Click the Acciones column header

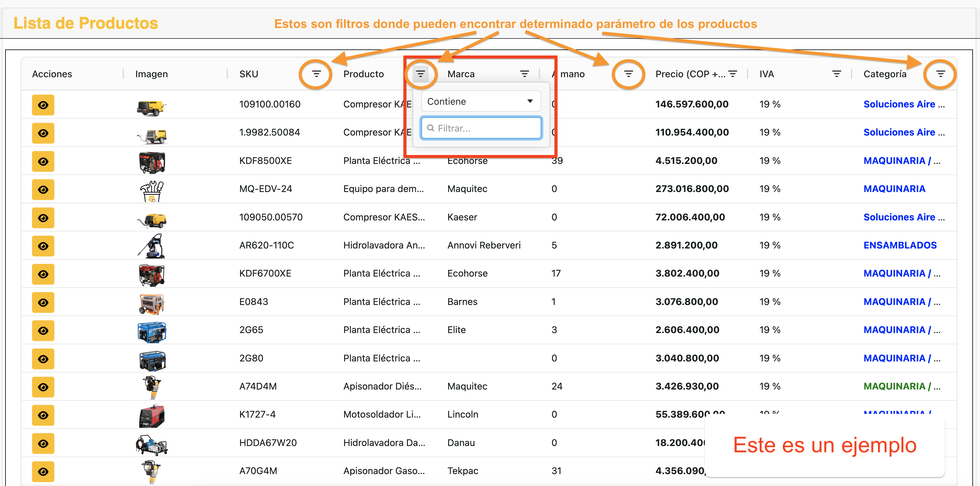tap(52, 74)
